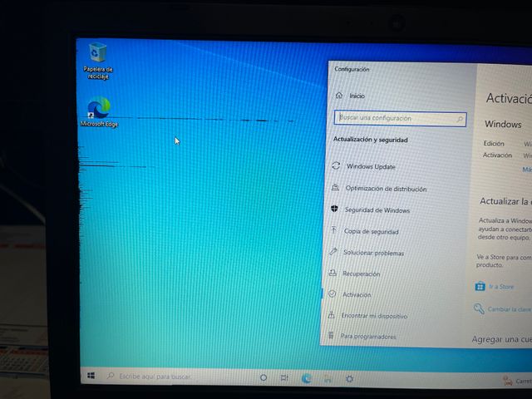
Task: Click the Inicio home icon in Configuración
Action: click(x=339, y=96)
